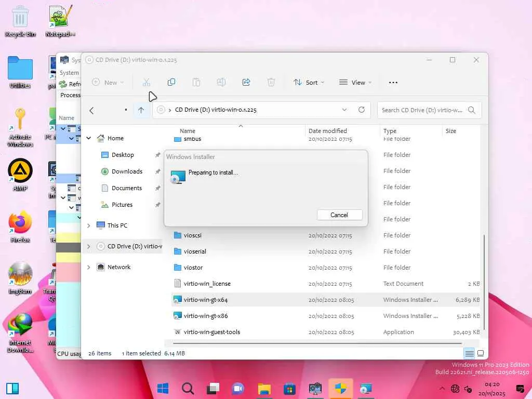Open File Explorer taskbar icon
Viewport: 532px width, 399px height.
[264, 389]
